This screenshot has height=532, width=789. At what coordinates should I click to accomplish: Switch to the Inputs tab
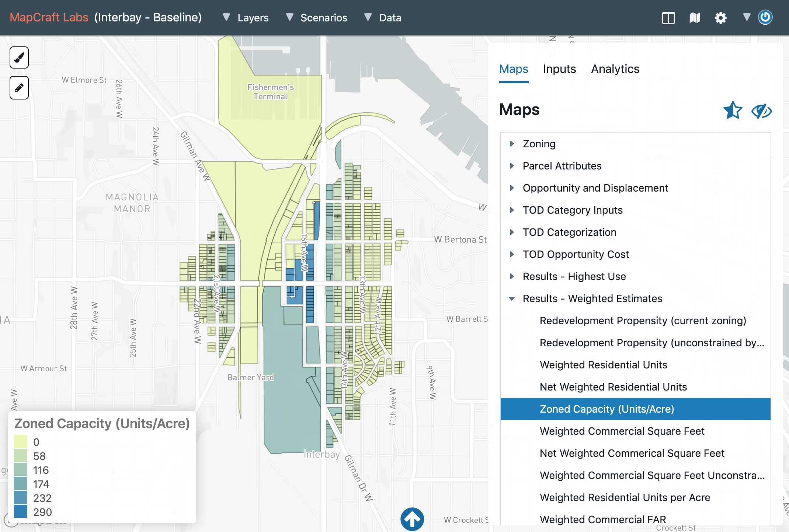[x=559, y=69]
